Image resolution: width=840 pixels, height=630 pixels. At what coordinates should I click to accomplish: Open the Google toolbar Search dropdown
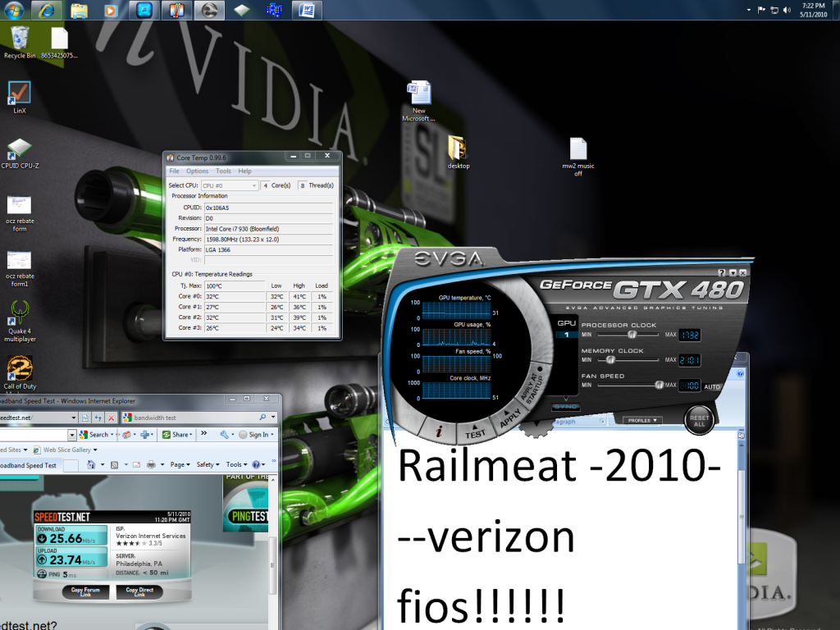click(x=112, y=435)
